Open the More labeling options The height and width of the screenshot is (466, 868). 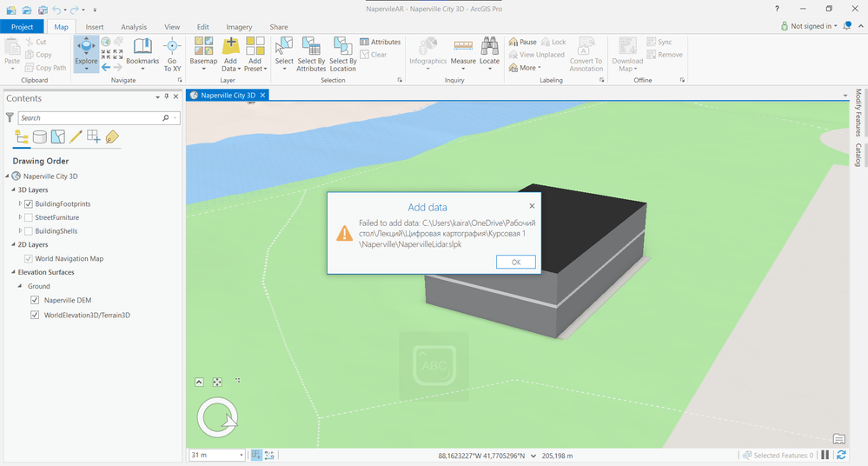coord(524,68)
